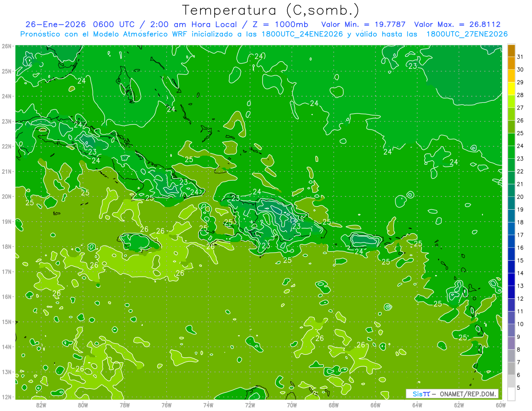This screenshot has height=411, width=532.
Task: Click the "68W" longitude axis label
Action: (x=333, y=404)
